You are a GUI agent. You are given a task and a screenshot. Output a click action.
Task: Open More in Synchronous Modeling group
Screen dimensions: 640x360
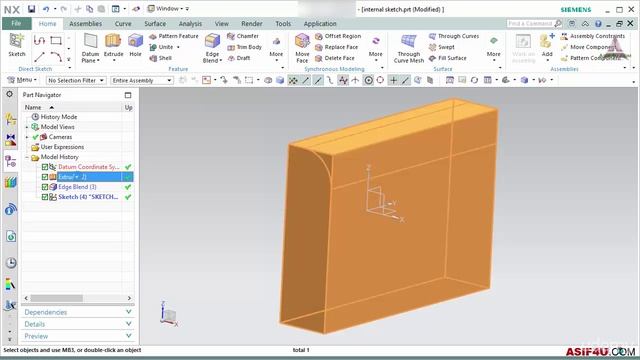pyautogui.click(x=376, y=48)
